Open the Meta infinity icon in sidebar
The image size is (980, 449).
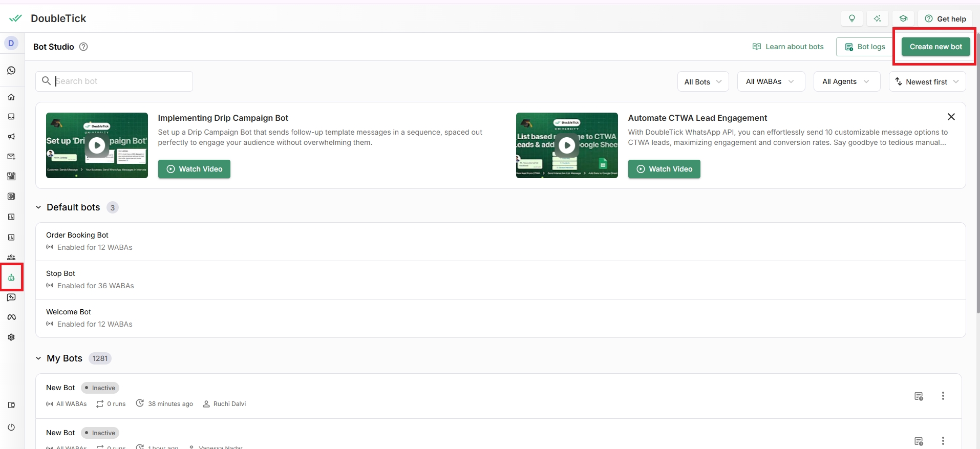11,317
